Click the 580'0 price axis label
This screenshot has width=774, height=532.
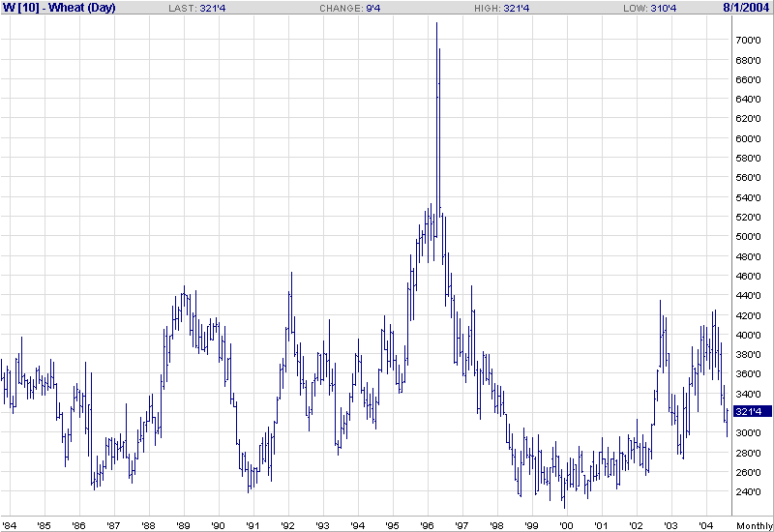click(x=748, y=159)
